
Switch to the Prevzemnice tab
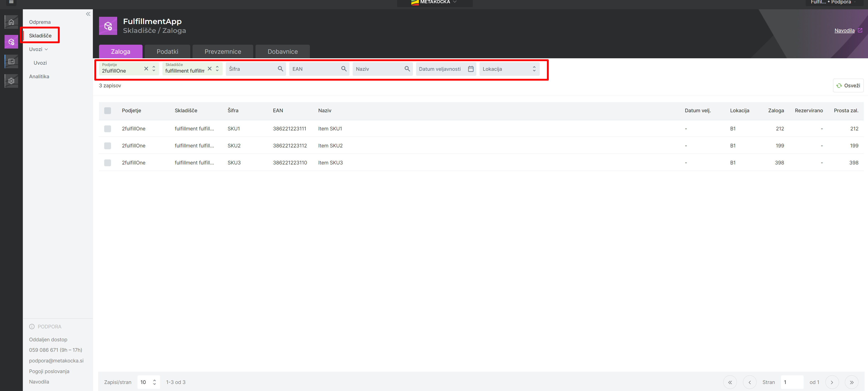coord(223,52)
